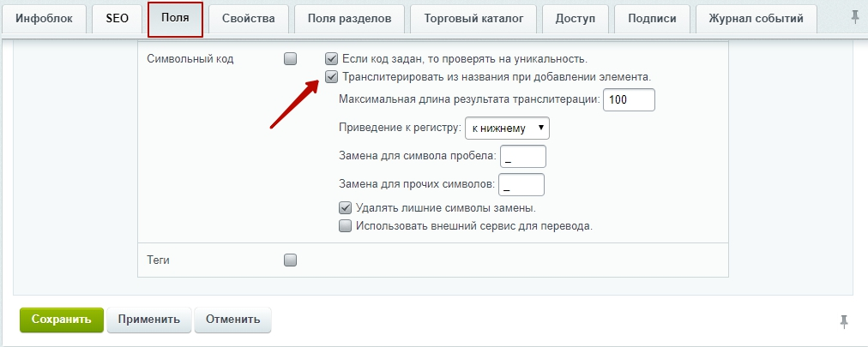The height and width of the screenshot is (347, 868).
Task: Toggle required checkbox for Теги
Action: [290, 260]
